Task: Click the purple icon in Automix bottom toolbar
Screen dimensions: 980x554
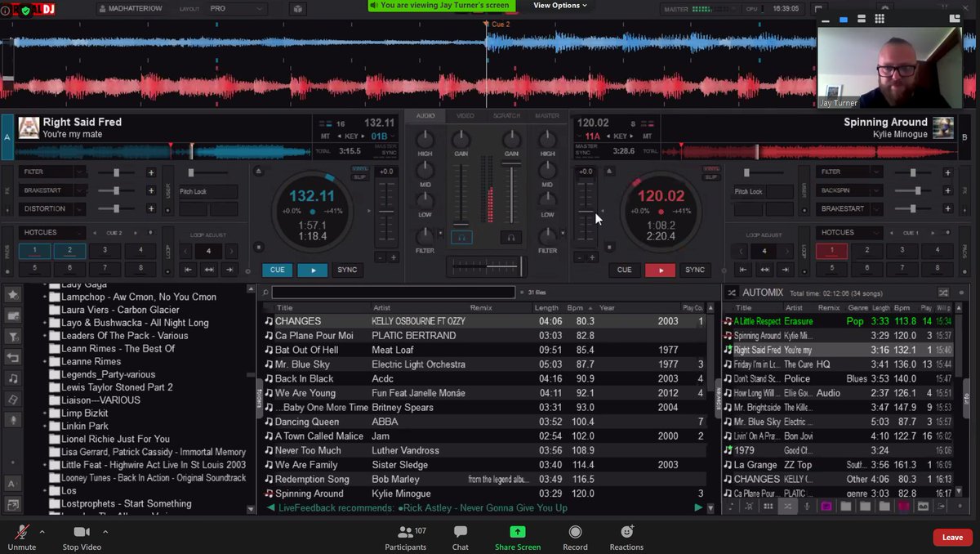Action: pos(826,507)
